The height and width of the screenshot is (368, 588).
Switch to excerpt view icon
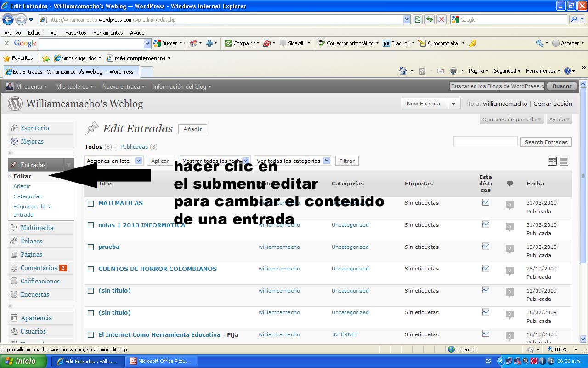pos(564,161)
